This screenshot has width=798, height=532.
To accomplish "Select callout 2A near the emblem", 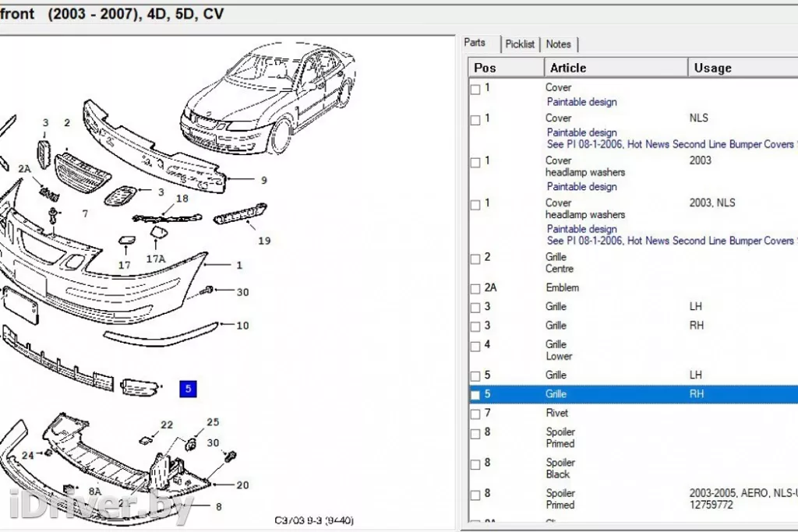I will tap(24, 168).
